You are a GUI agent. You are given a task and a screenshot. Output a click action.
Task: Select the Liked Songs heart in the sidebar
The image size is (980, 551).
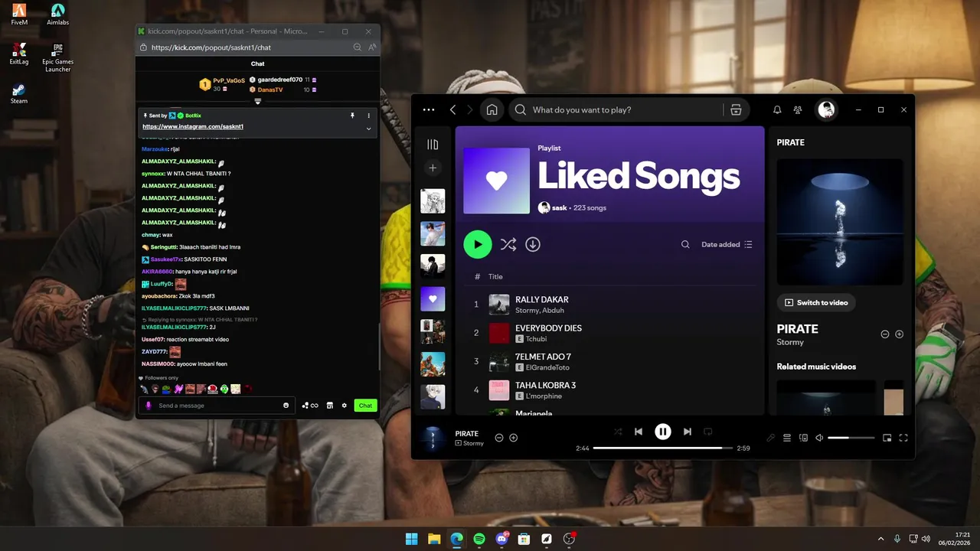click(x=433, y=298)
